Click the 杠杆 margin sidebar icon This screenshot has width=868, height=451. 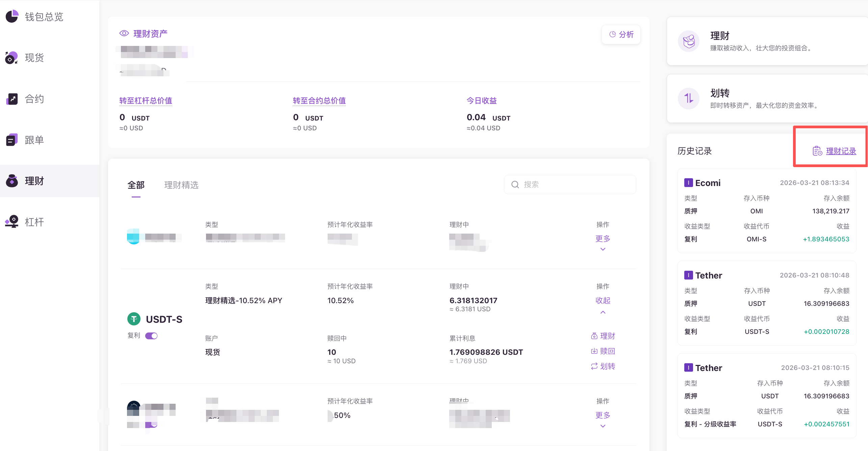(x=12, y=222)
